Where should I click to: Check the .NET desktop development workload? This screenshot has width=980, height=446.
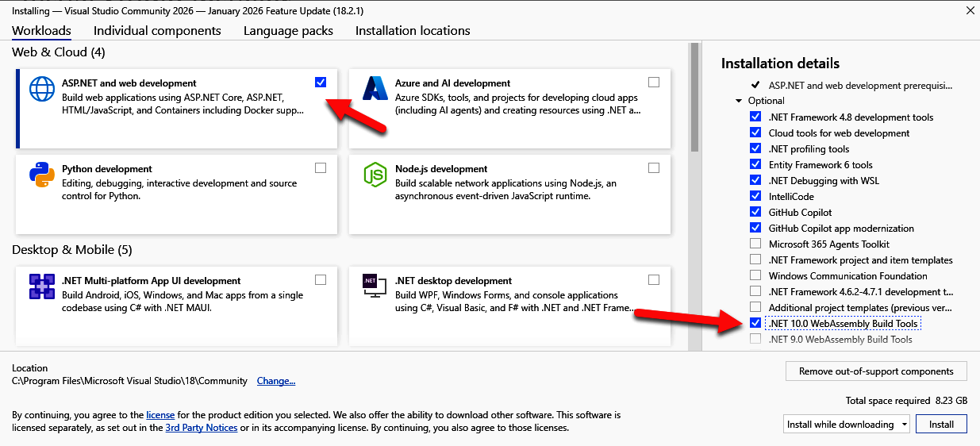point(654,279)
